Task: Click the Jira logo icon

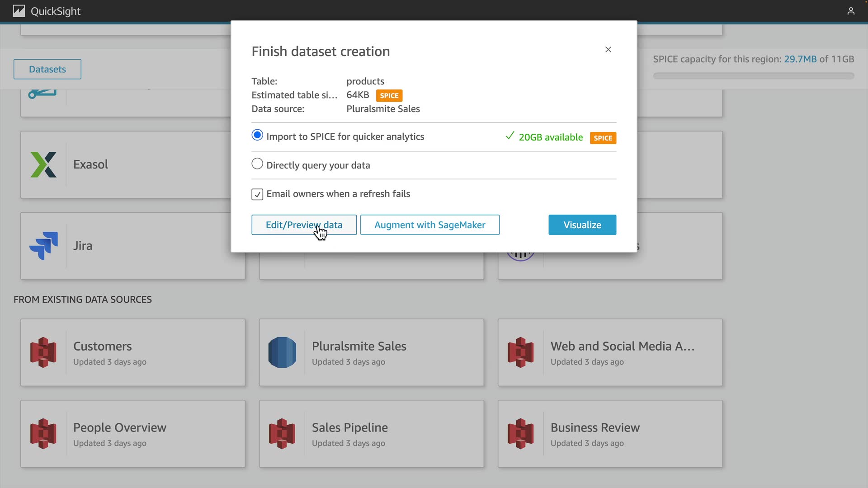Action: coord(43,246)
